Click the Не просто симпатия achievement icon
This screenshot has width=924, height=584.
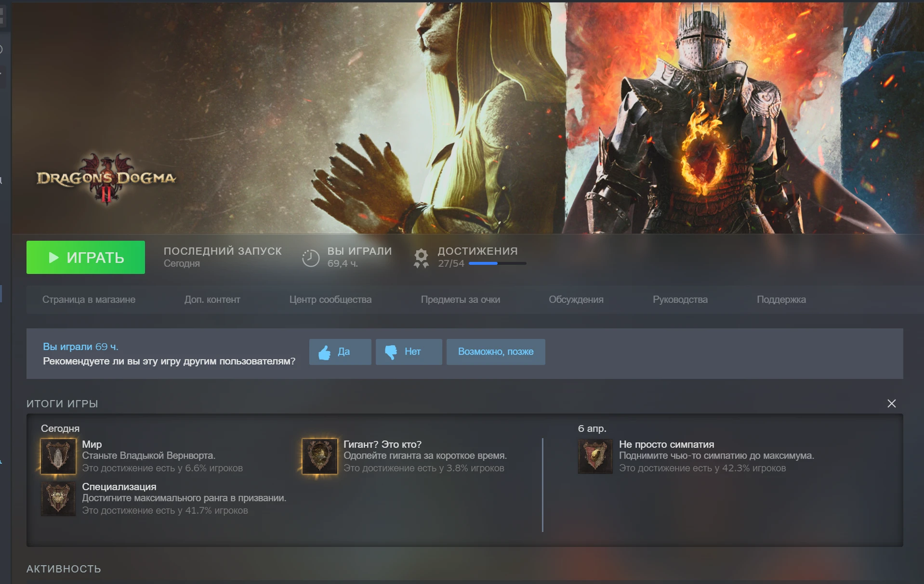coord(595,456)
